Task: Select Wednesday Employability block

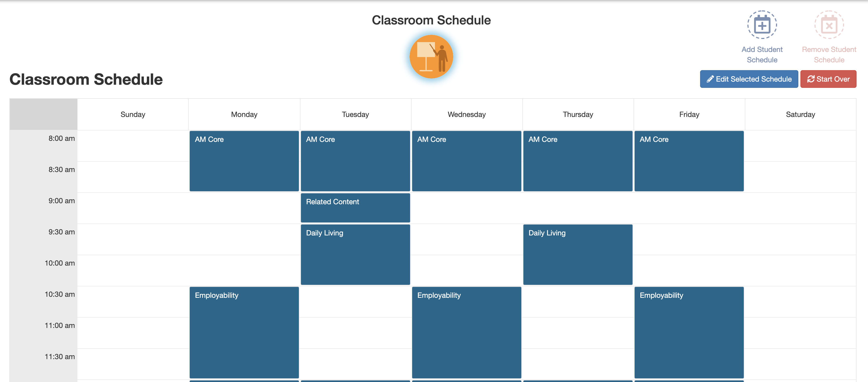Action: click(x=466, y=332)
